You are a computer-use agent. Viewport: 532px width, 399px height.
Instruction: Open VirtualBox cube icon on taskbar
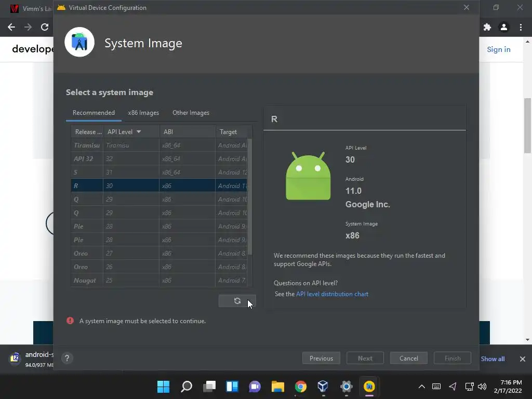(323, 387)
